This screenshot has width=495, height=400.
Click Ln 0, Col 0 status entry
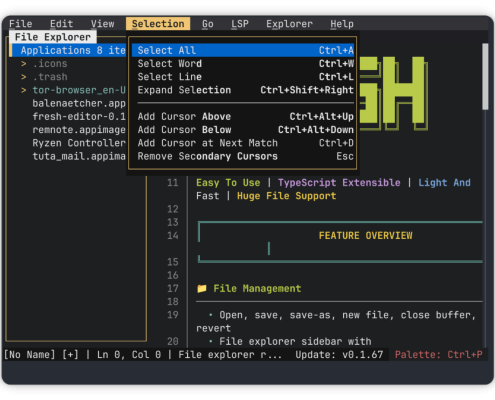click(x=129, y=355)
